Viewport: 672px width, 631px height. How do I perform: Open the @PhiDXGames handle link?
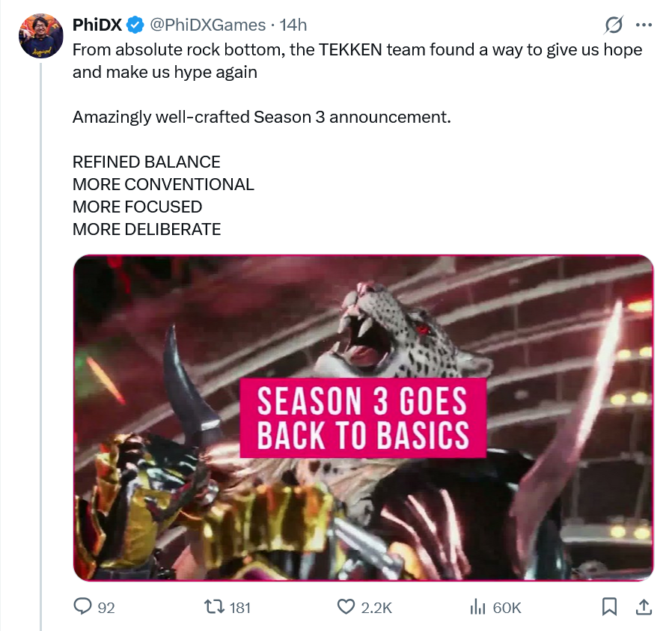pos(207,25)
